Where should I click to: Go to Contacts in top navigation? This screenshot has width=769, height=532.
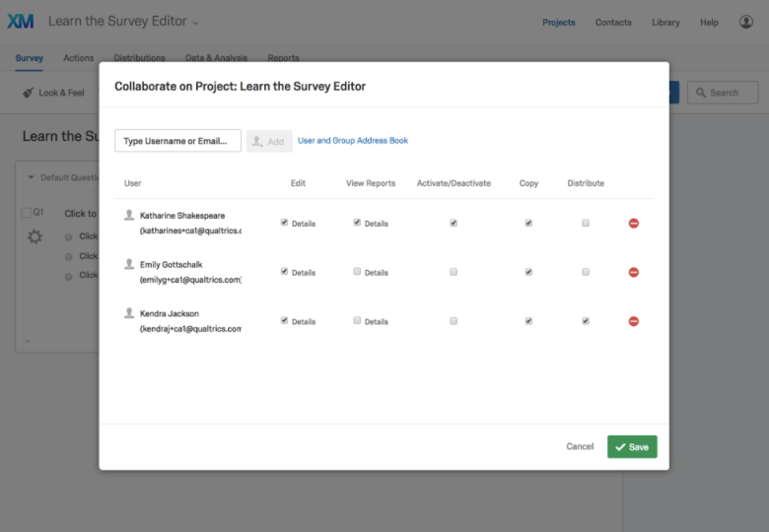(x=613, y=23)
